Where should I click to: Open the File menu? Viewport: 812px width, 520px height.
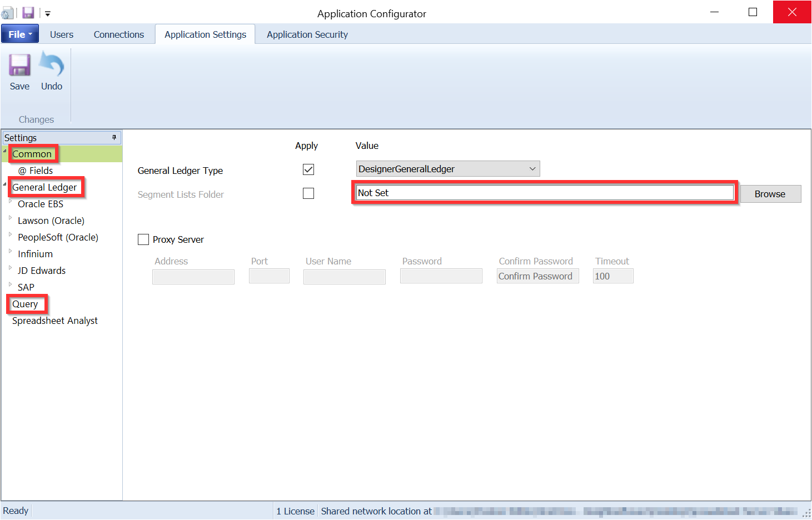coord(20,34)
